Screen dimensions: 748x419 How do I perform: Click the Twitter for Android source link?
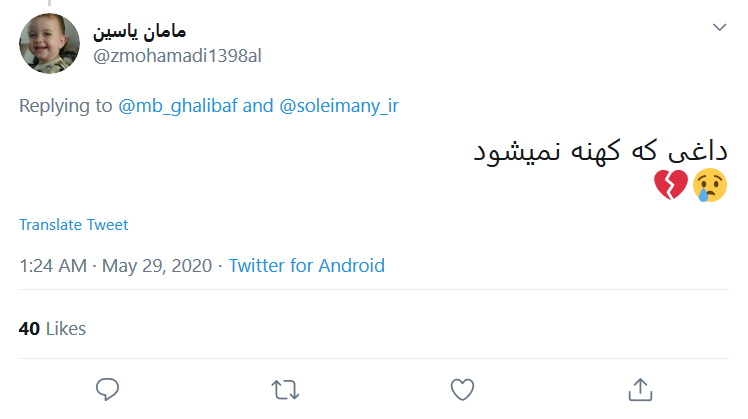(x=306, y=266)
